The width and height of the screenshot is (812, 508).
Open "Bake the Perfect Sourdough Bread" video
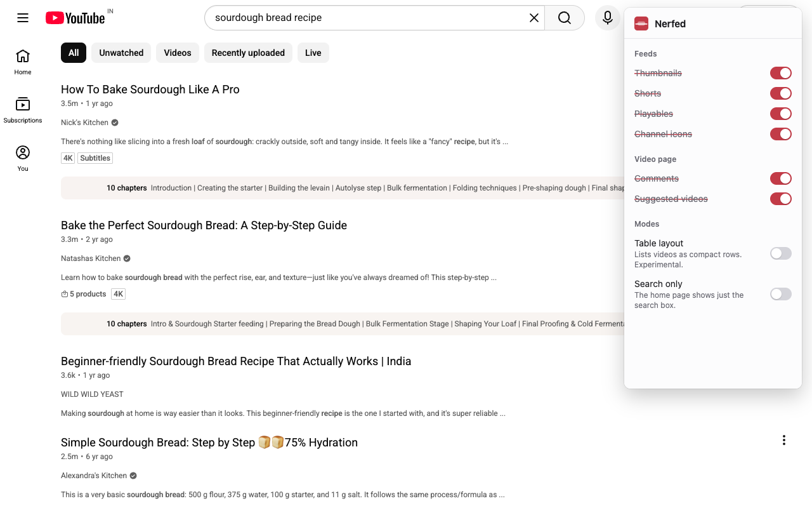[x=204, y=225]
